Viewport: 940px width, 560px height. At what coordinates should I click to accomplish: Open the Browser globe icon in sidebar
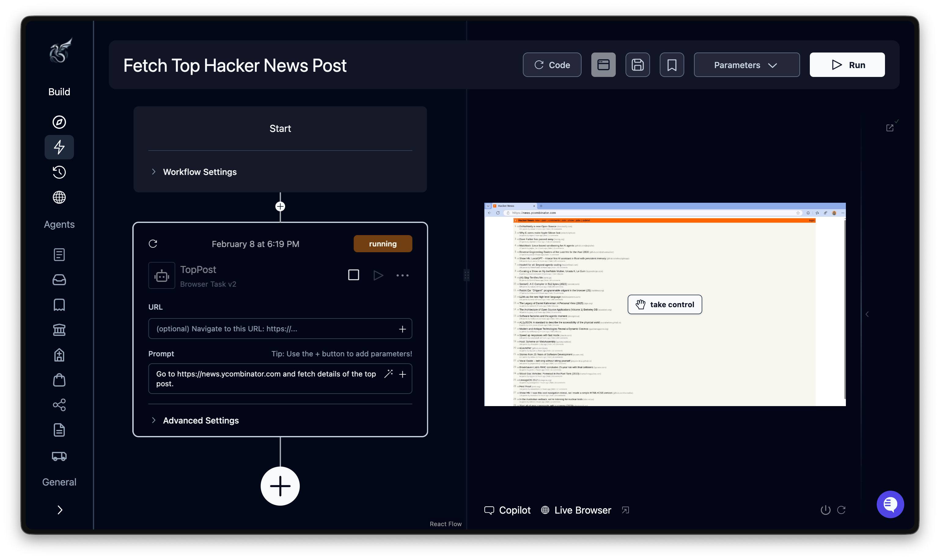click(x=59, y=197)
